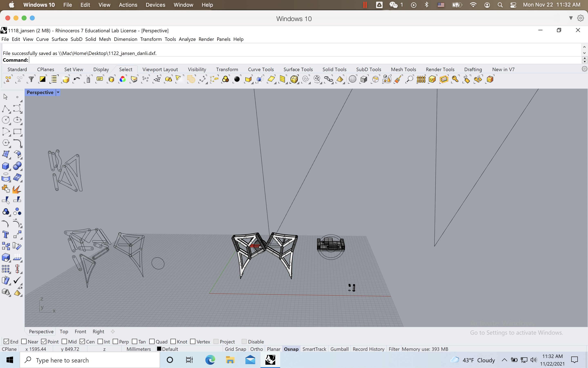This screenshot has width=588, height=368.
Task: Open the Transform menu
Action: [151, 39]
